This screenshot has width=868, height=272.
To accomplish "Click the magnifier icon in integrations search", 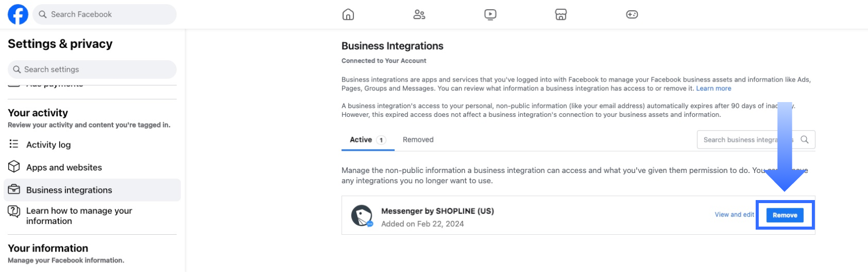I will point(804,139).
